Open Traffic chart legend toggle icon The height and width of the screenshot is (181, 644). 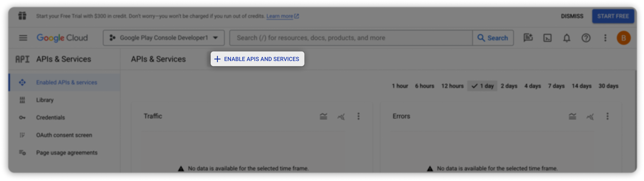[323, 116]
